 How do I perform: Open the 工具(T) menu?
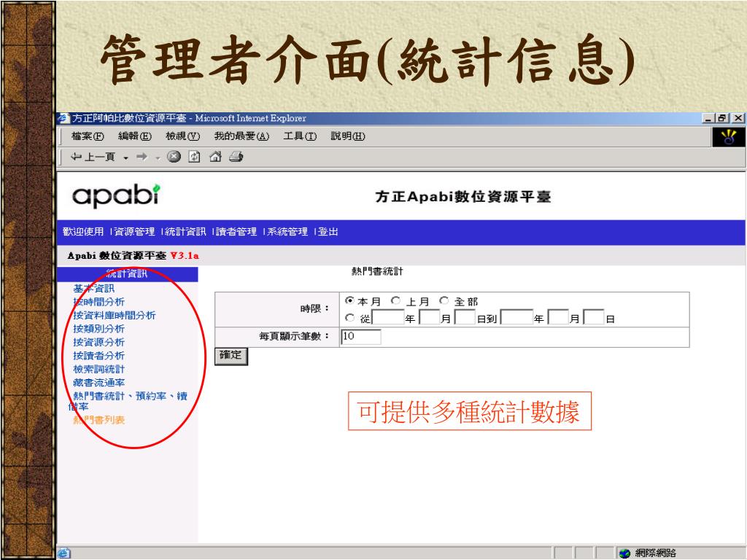(x=300, y=136)
